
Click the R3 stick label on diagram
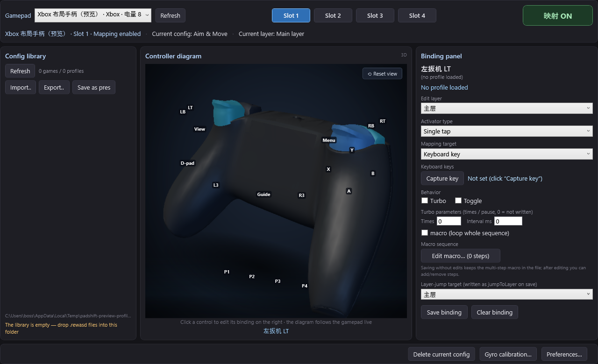tap(301, 196)
